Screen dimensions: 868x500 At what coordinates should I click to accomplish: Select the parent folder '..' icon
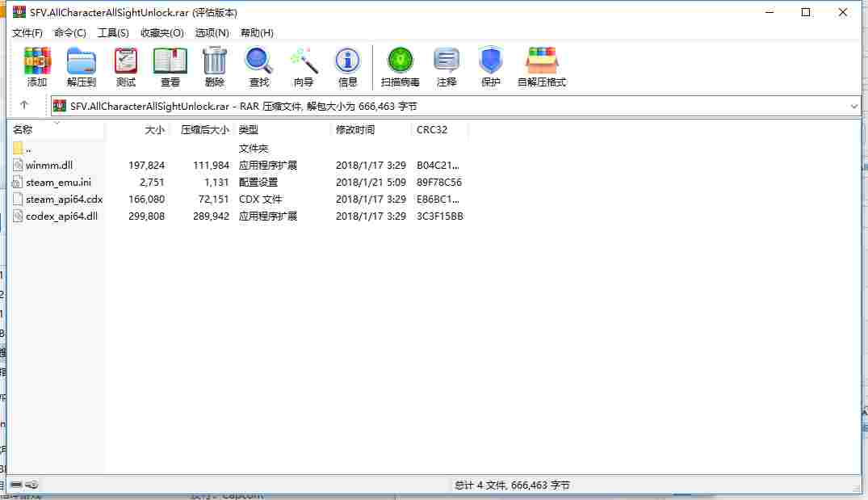(18, 148)
